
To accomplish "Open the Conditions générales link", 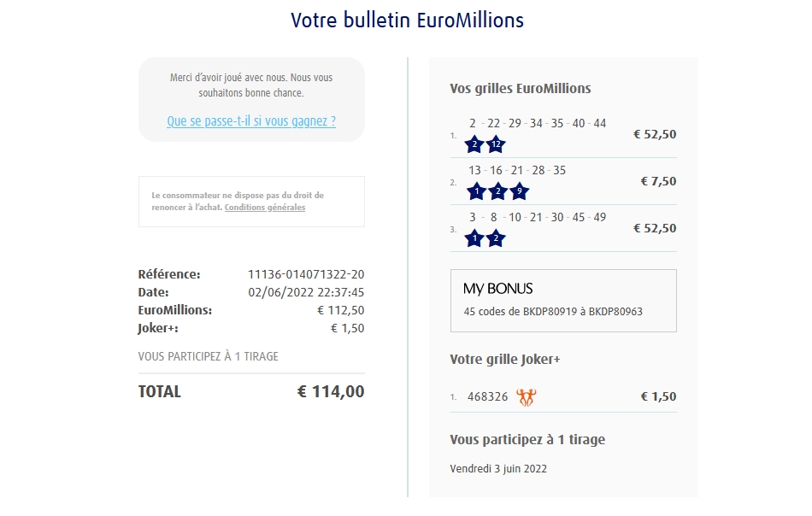I will [x=265, y=208].
